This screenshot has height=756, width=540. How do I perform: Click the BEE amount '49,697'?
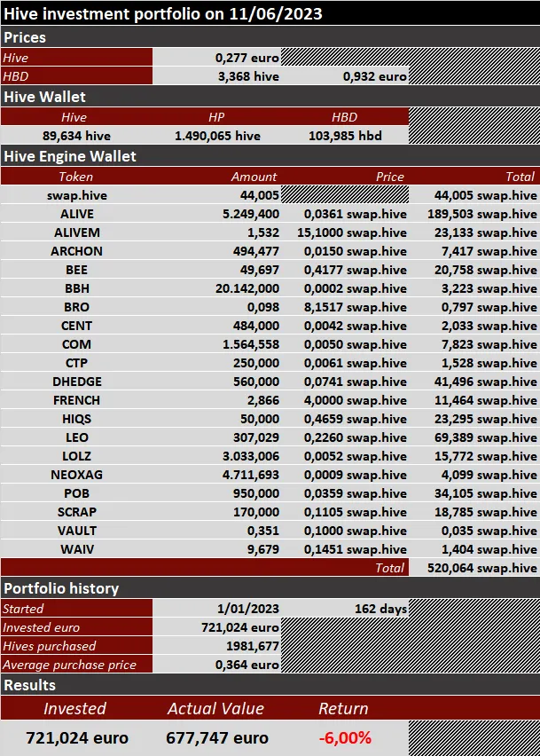point(259,270)
